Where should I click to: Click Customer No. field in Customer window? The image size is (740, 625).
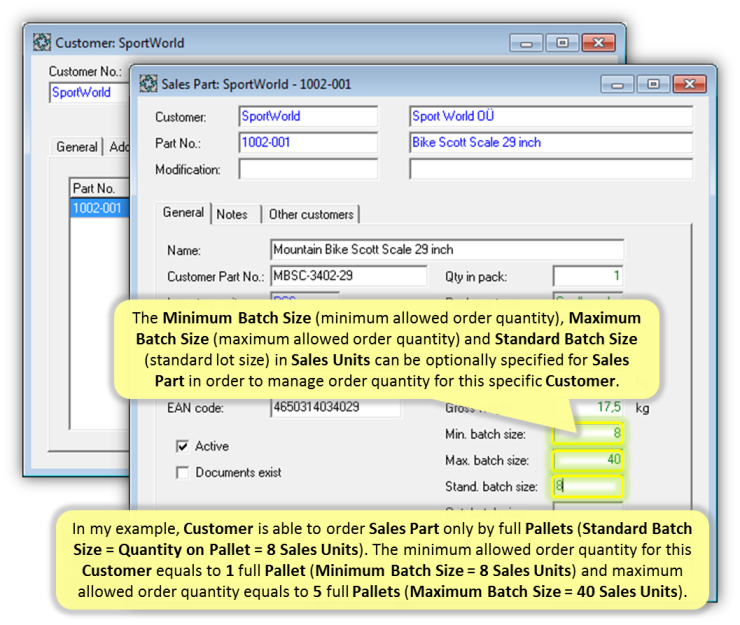[89, 93]
